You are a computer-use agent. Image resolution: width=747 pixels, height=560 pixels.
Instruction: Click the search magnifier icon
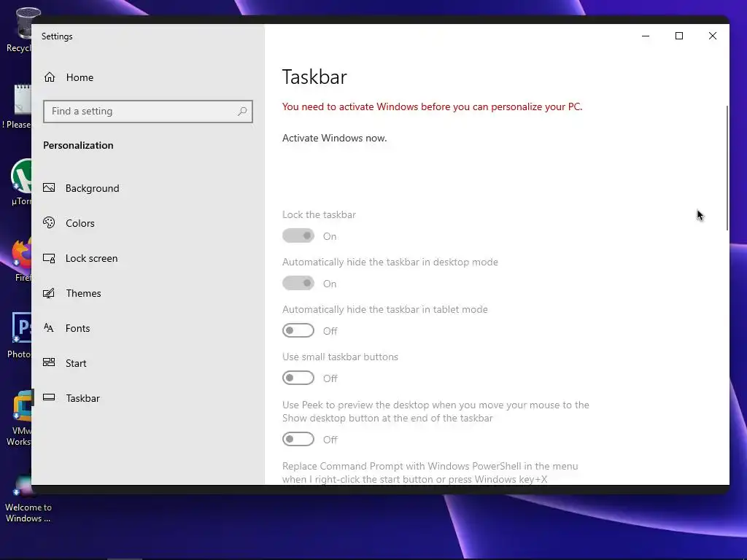coord(242,112)
